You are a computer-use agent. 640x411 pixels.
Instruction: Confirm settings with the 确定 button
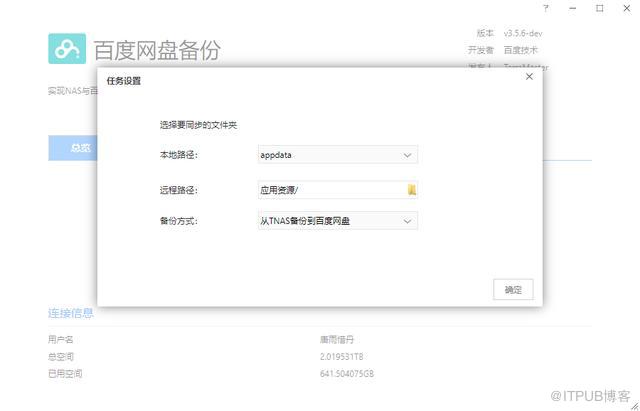tap(513, 289)
